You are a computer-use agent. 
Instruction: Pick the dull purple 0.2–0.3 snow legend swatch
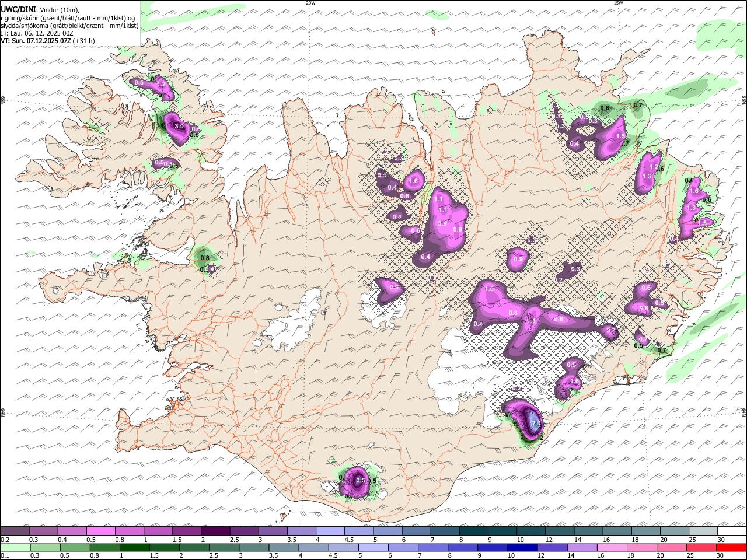point(15,531)
